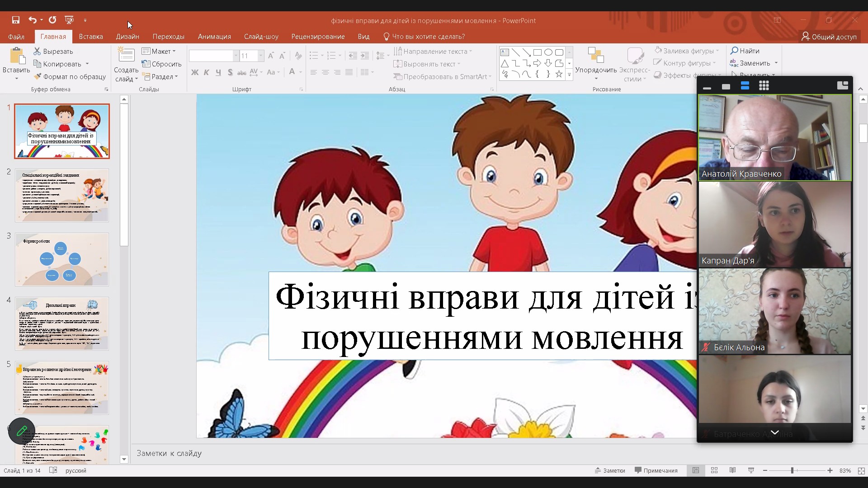Select the five-point star shape
The height and width of the screenshot is (488, 868).
coord(559,74)
